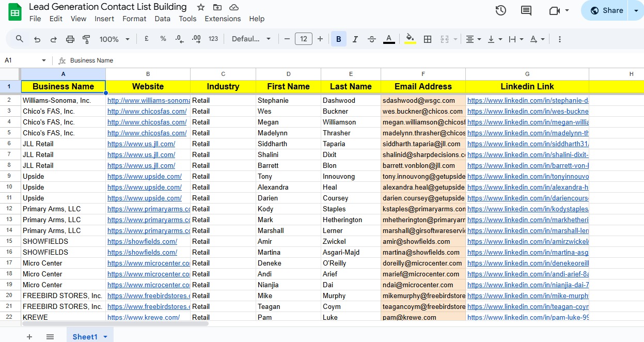Open the comments panel icon
Viewport: 644px width, 342px height.
(526, 10)
